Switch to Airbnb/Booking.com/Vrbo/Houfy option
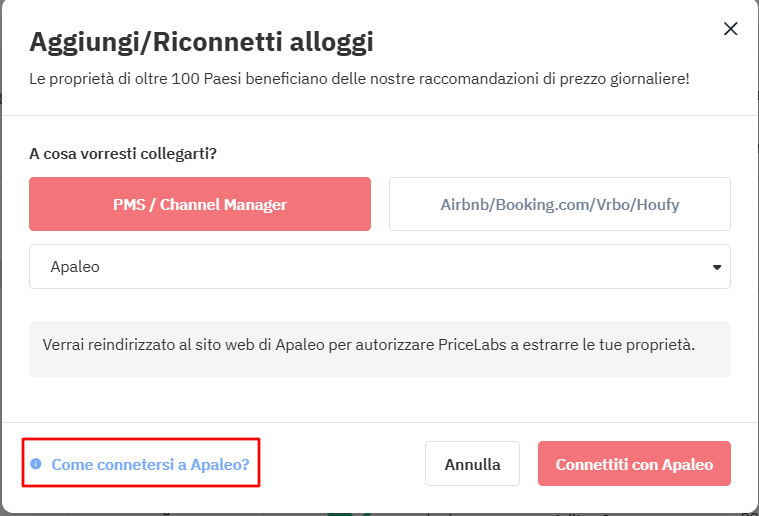The image size is (759, 516). [x=560, y=204]
